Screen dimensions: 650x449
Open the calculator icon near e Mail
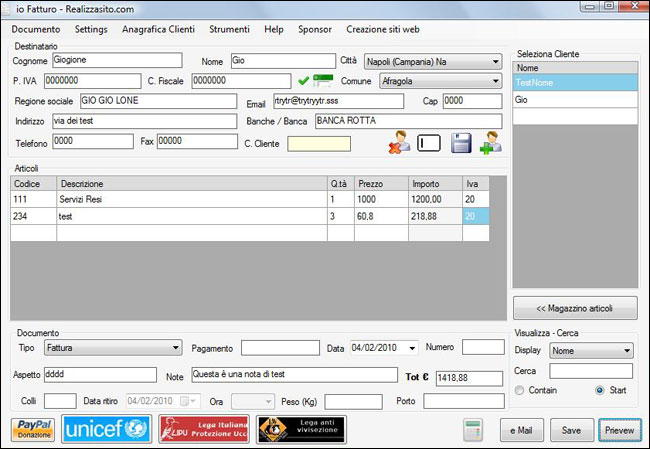(474, 430)
